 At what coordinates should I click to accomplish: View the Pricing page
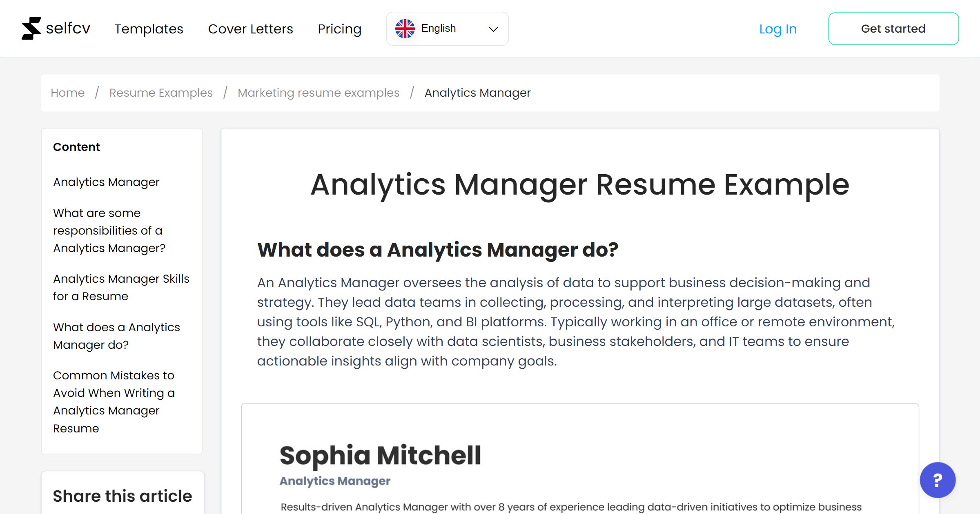pyautogui.click(x=339, y=29)
